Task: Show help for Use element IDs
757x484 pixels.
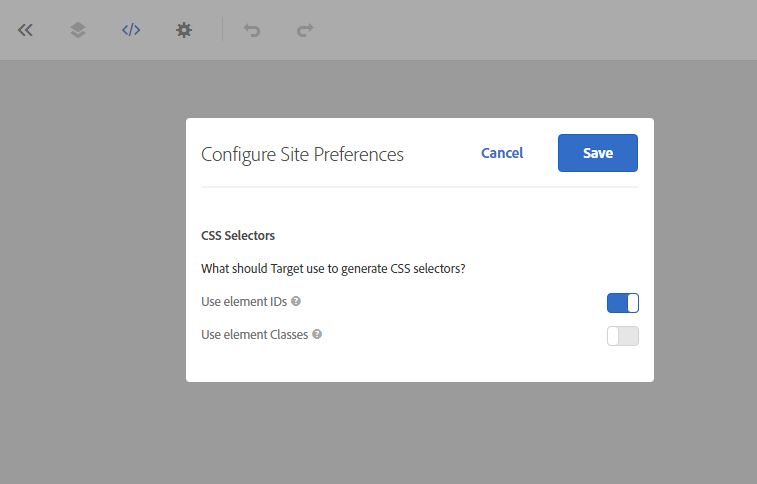Action: [x=296, y=301]
